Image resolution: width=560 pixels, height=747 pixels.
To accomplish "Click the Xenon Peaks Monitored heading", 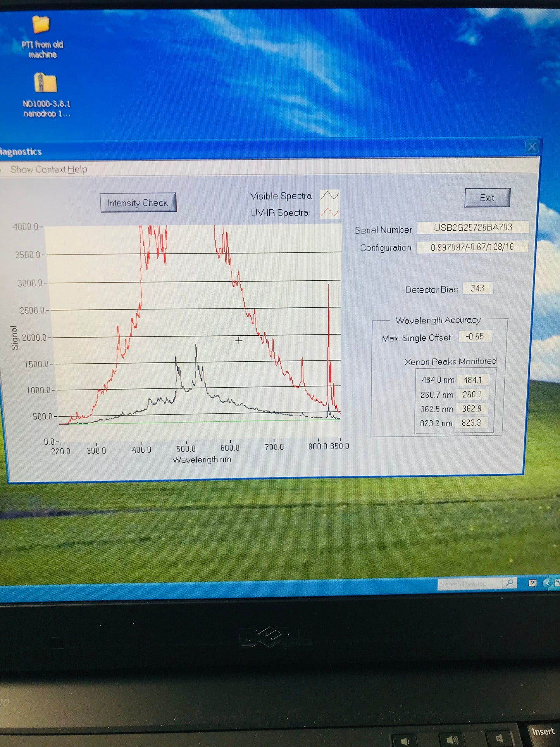I will [450, 361].
